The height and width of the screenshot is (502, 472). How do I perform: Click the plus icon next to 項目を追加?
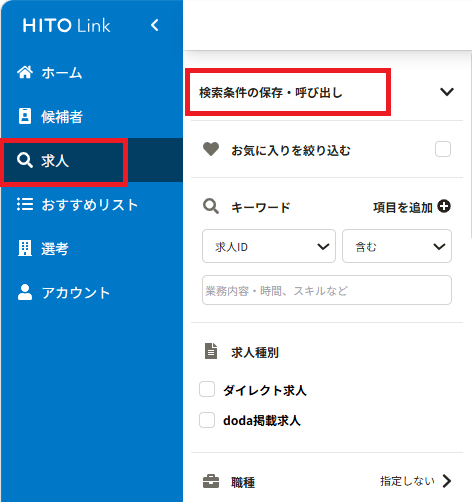[x=444, y=206]
